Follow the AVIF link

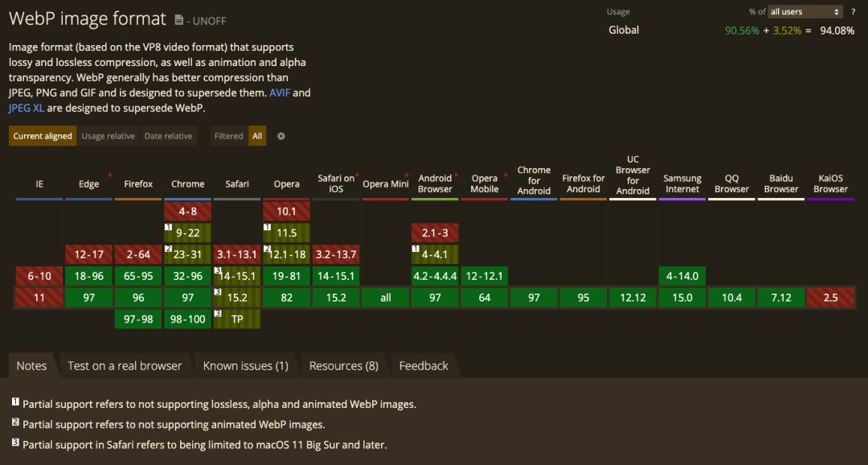pyautogui.click(x=280, y=93)
